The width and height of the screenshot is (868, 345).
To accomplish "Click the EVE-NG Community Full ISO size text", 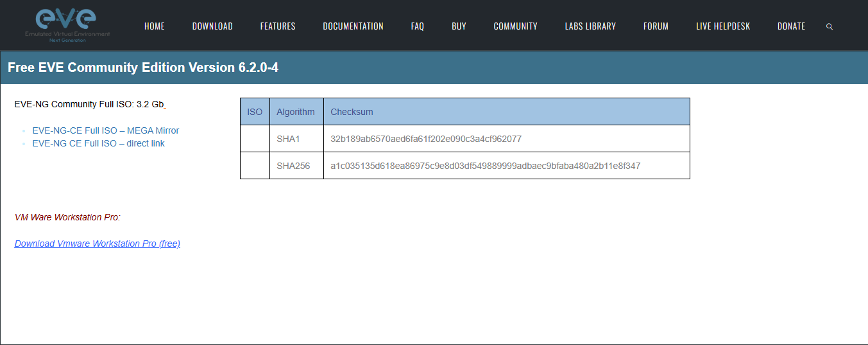I will coord(90,104).
